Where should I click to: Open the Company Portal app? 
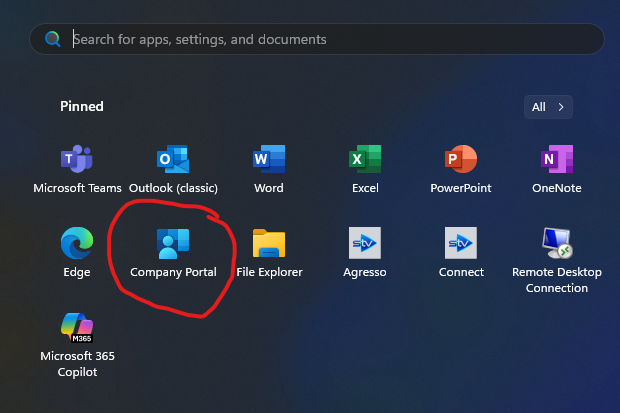pos(173,253)
